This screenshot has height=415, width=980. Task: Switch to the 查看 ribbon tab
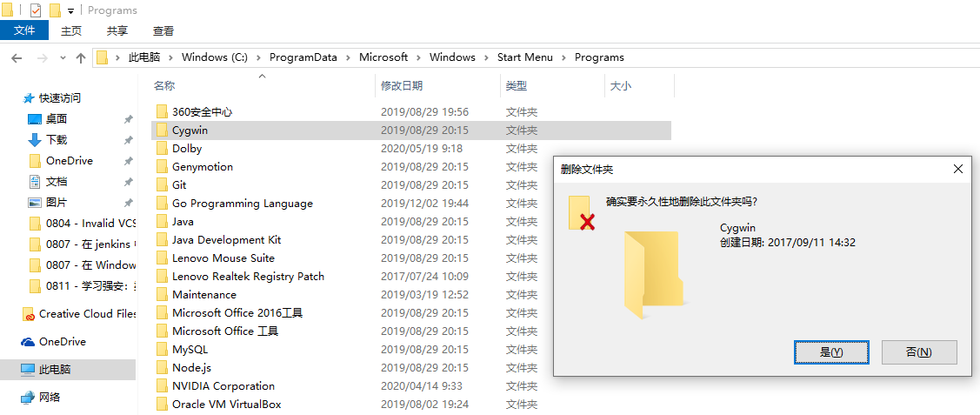tap(163, 30)
